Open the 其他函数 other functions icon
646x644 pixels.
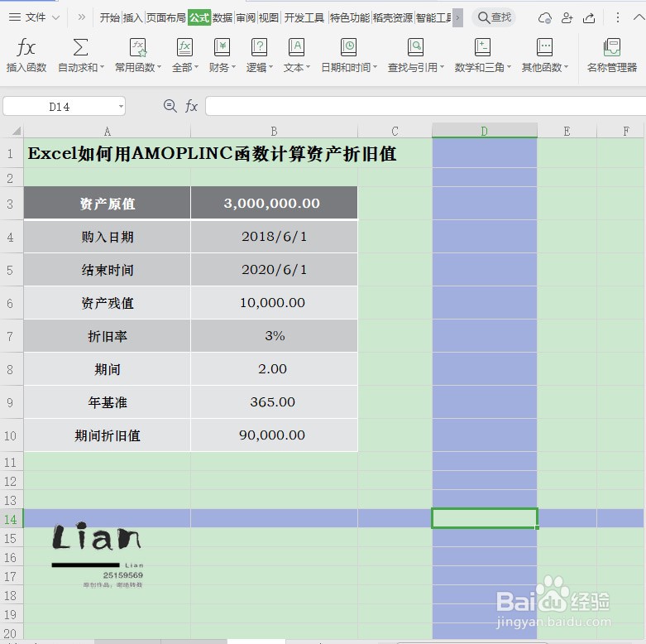click(x=544, y=47)
